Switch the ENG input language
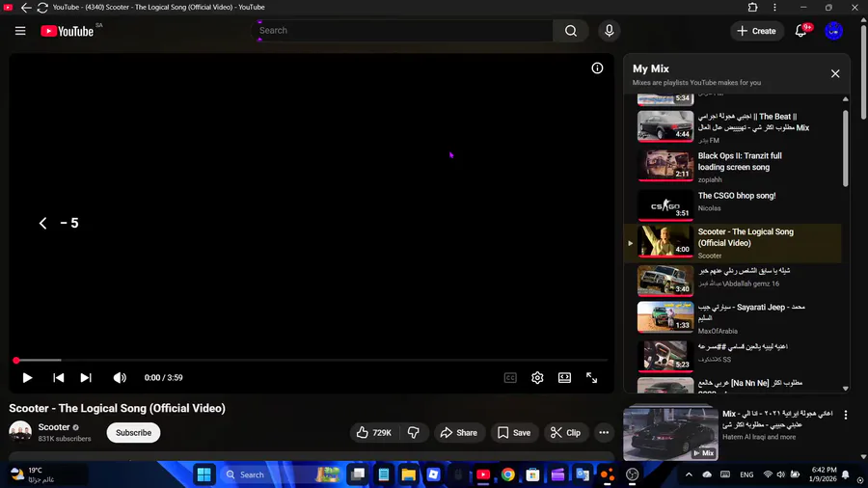Image resolution: width=868 pixels, height=488 pixels. (746, 474)
